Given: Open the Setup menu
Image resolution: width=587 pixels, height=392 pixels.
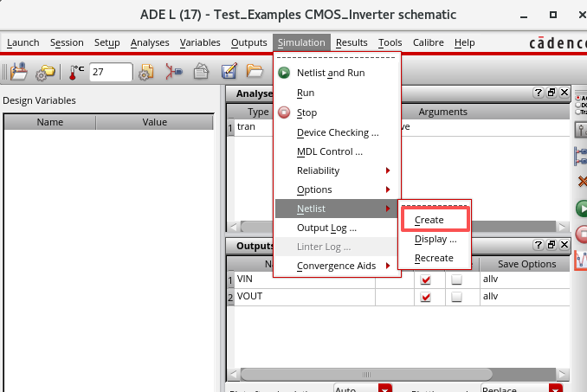Looking at the screenshot, I should coord(107,42).
